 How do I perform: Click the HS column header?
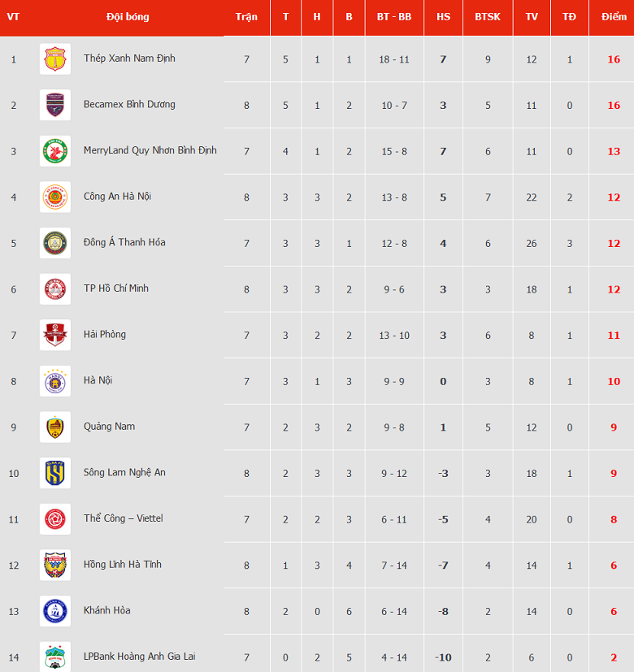click(443, 17)
